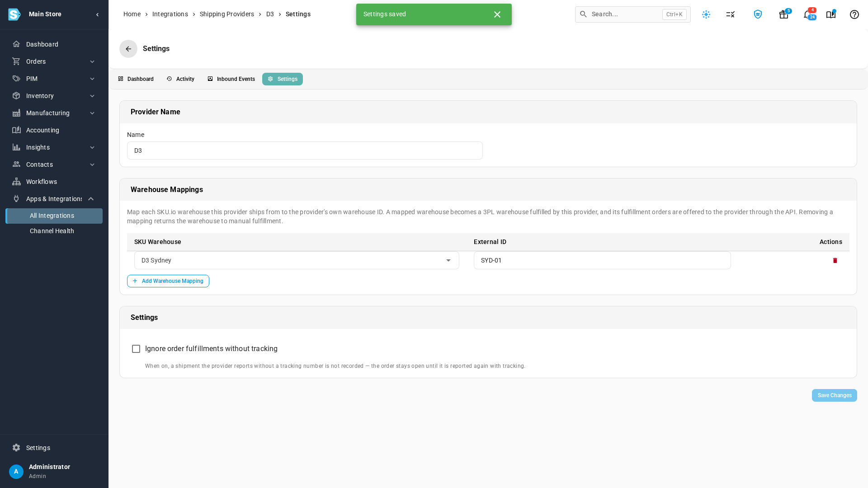
Task: Click the back arrow beside Settings title
Action: (128, 49)
